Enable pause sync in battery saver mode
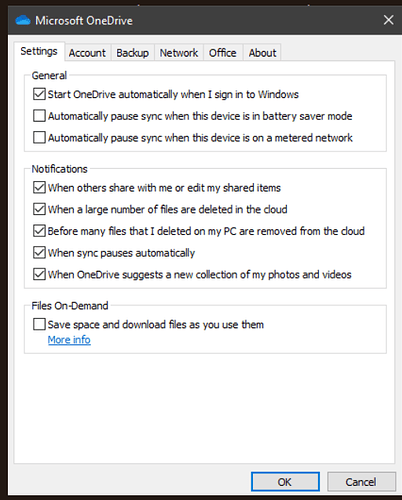The width and height of the screenshot is (402, 500). pyautogui.click(x=39, y=116)
